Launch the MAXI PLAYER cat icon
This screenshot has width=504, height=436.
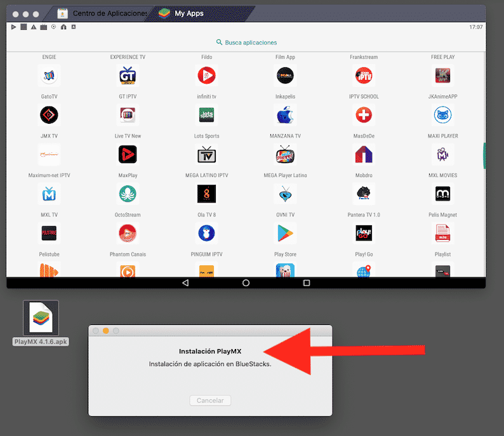(442, 115)
